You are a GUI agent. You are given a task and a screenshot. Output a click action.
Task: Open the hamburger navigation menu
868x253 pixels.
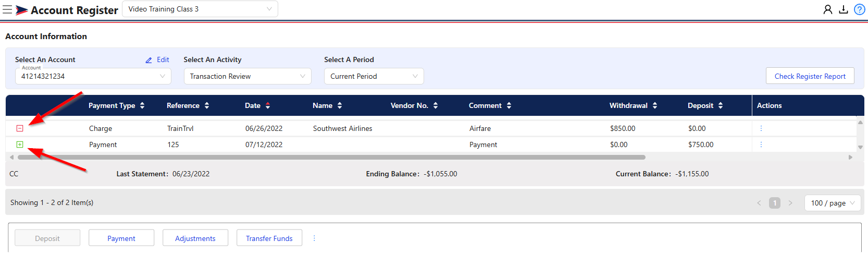[x=7, y=9]
